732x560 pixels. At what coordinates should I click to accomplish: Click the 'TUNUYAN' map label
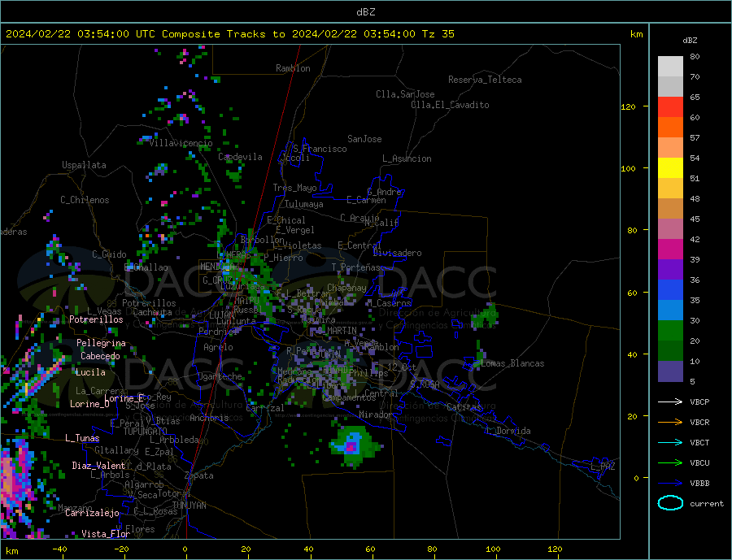(x=189, y=506)
